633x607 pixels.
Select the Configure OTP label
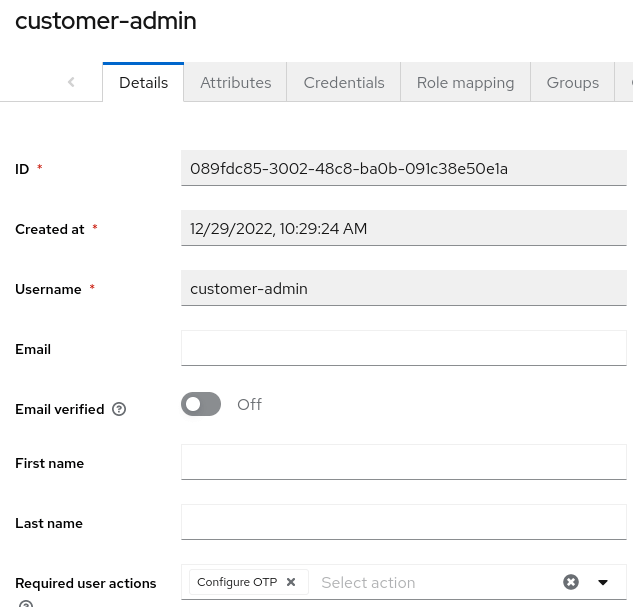(x=237, y=582)
